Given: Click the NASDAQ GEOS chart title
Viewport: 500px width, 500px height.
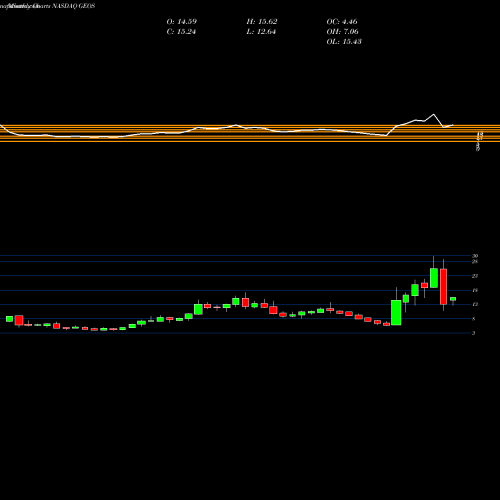Looking at the screenshot, I should [74, 6].
